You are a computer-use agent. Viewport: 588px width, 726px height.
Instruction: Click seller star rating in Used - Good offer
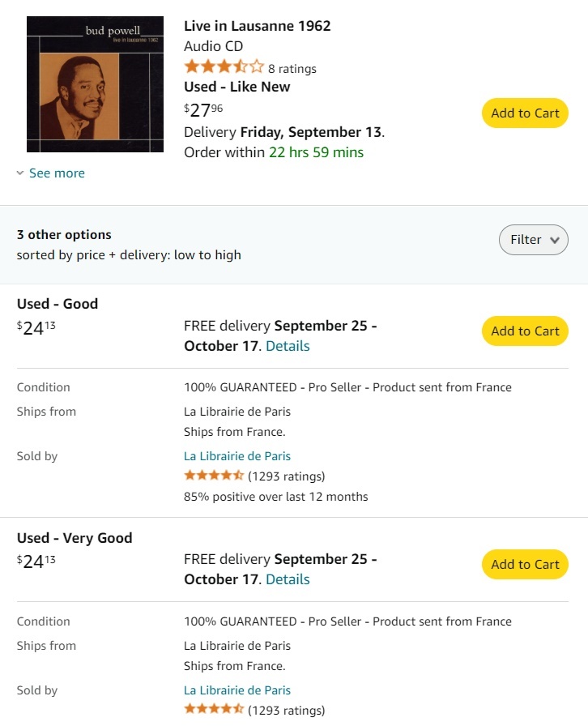pyautogui.click(x=214, y=476)
